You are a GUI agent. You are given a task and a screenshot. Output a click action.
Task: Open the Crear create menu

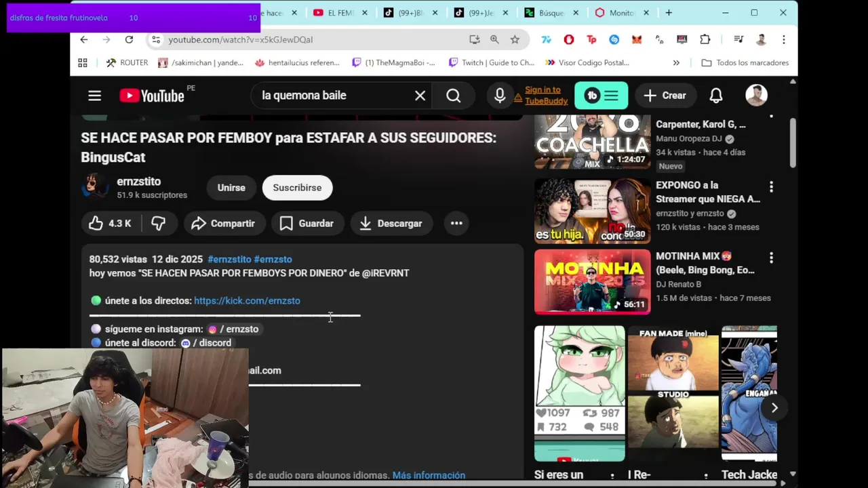pos(665,96)
